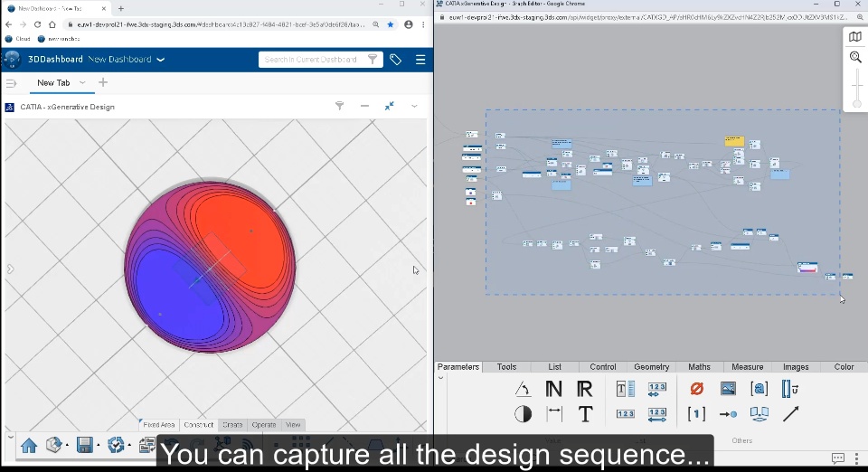Filter the xGenerative Design widget
868x472 pixels.
tap(339, 106)
